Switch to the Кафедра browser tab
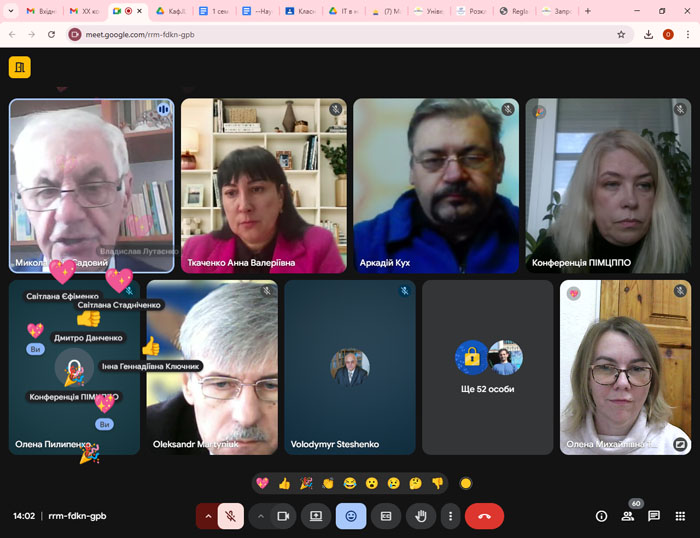The width and height of the screenshot is (700, 538). click(x=171, y=10)
